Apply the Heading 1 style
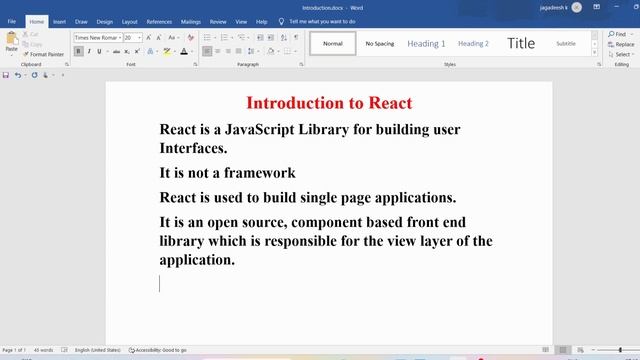Image resolution: width=640 pixels, height=360 pixels. point(426,43)
